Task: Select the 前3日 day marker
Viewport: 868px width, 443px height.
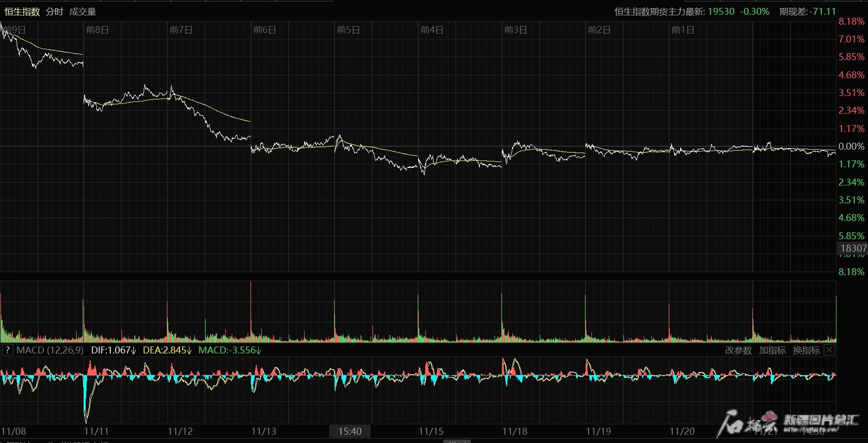Action: coord(516,30)
